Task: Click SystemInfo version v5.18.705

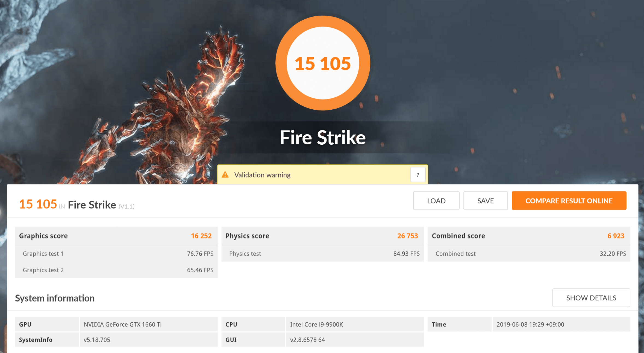Action: point(97,340)
